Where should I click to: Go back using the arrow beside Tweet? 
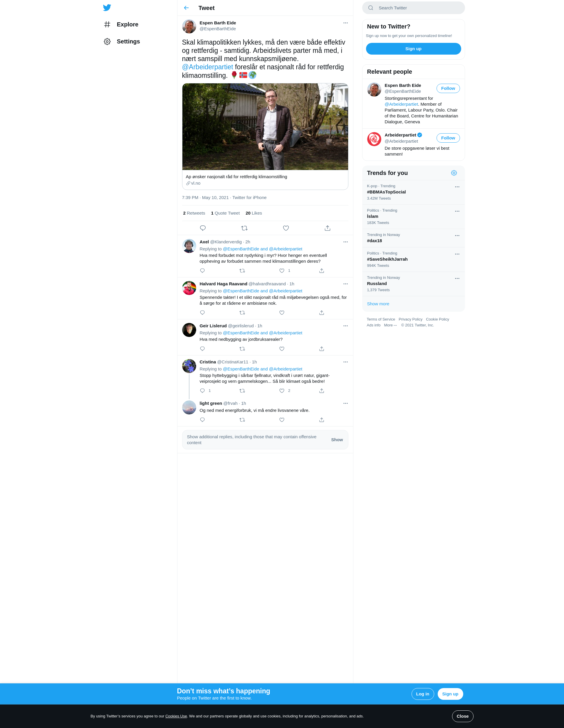point(187,8)
